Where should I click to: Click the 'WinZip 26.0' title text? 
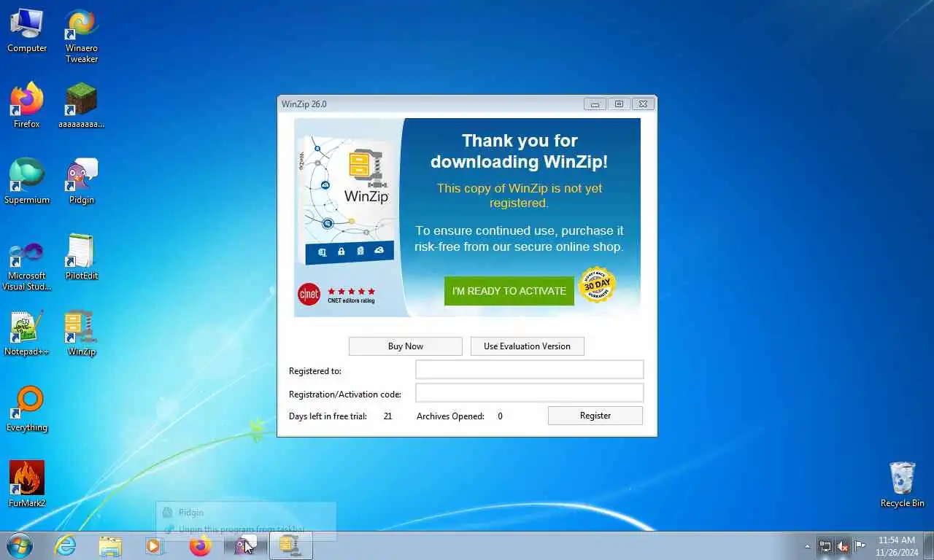[x=304, y=104]
